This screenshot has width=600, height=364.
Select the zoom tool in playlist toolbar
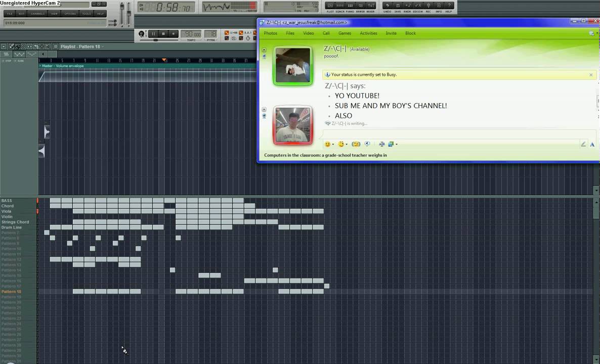tap(48, 47)
